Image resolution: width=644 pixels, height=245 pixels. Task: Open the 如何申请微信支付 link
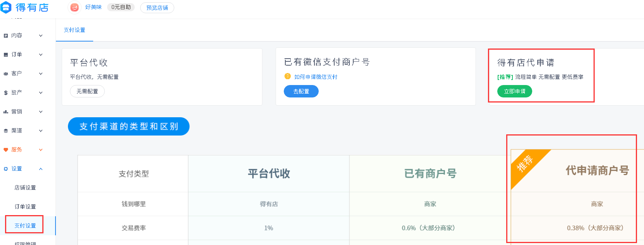316,77
